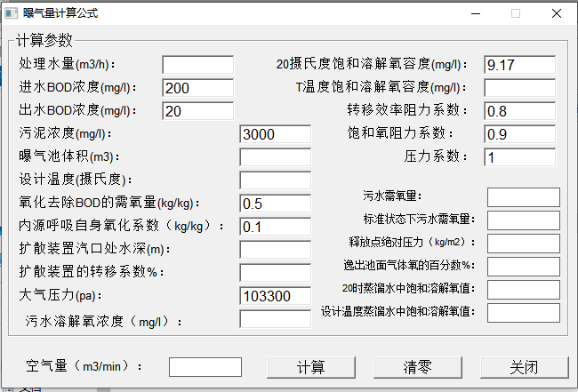Focus the 设计温度 input box
578x392 pixels.
pos(275,180)
